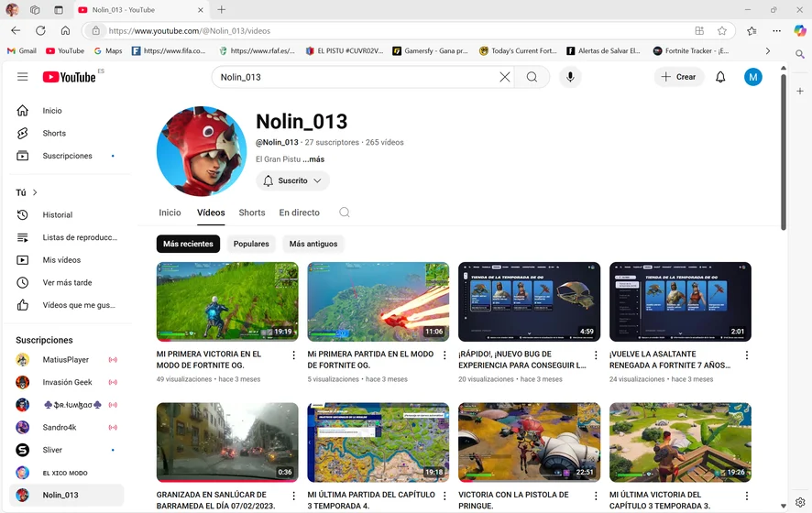Select the Más recientes filter chip
Viewport: 812px width, 513px height.
188,244
